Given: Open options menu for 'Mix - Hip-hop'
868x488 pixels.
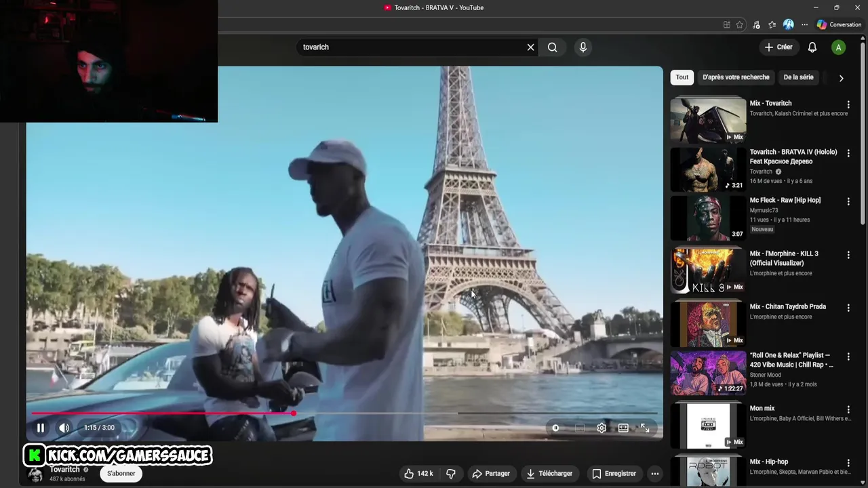Looking at the screenshot, I should point(848,463).
